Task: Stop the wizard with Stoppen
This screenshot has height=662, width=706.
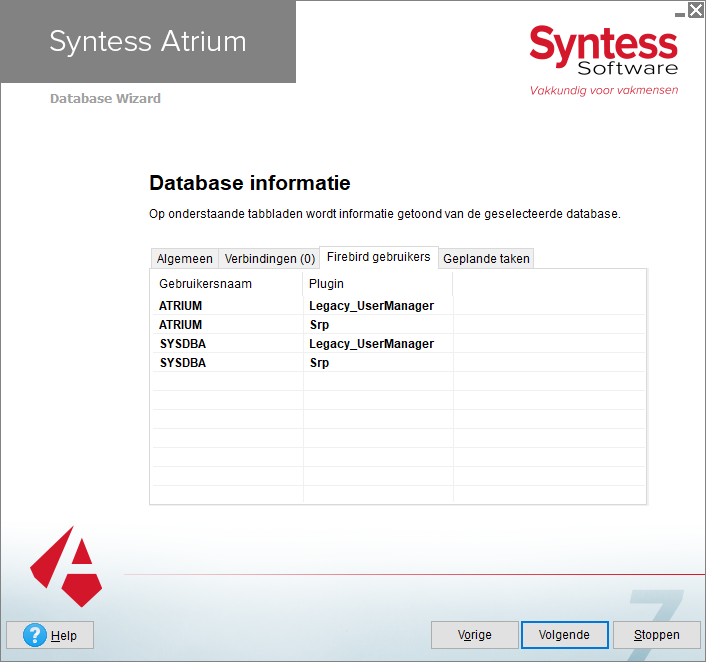Action: pos(656,635)
